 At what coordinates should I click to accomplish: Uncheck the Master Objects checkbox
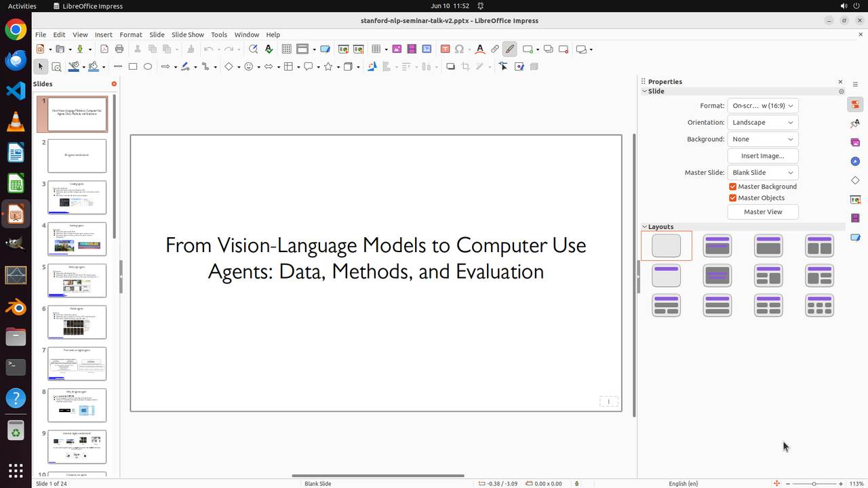[x=733, y=198]
